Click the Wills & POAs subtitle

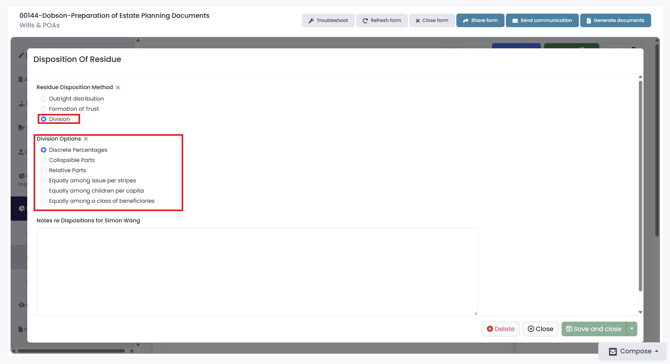[x=39, y=25]
